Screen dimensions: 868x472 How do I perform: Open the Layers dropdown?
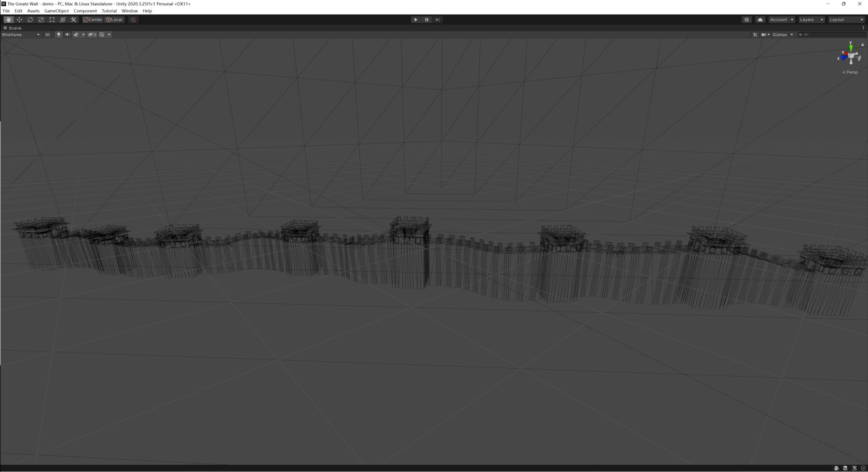point(812,20)
